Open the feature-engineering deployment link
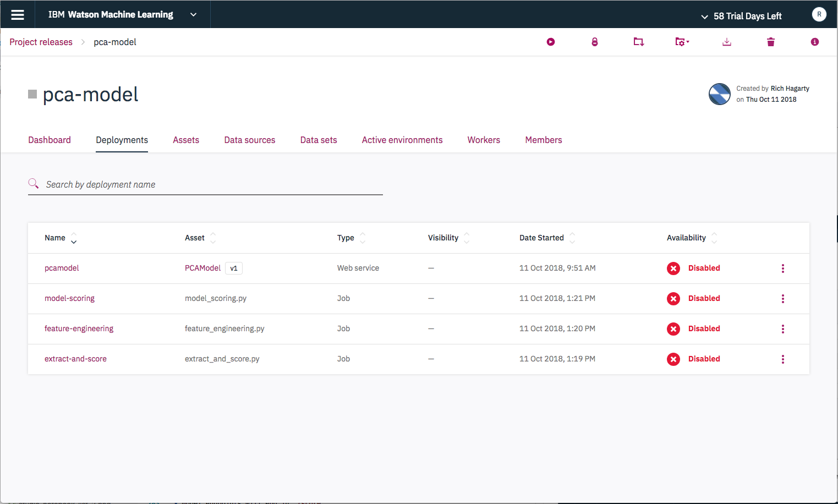This screenshot has width=838, height=504. [79, 328]
